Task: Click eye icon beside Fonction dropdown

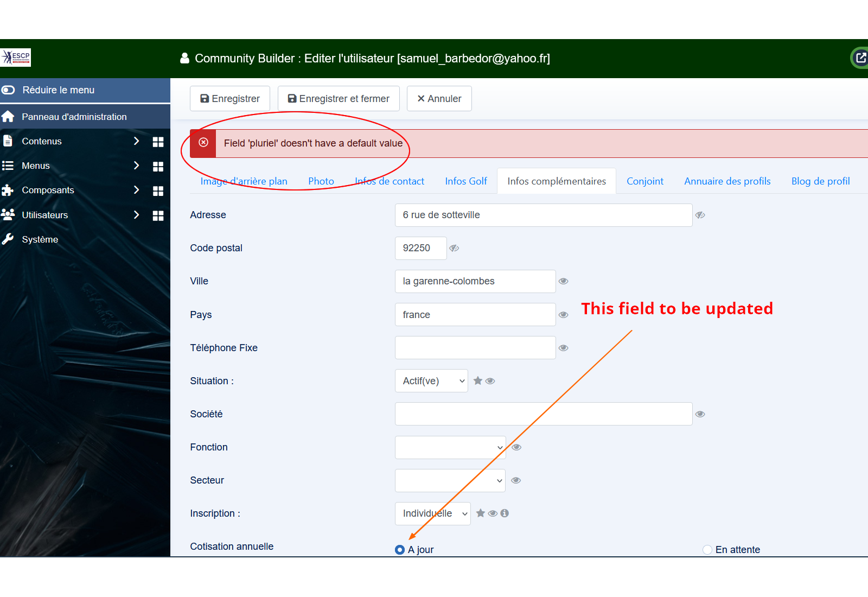Action: pos(516,447)
